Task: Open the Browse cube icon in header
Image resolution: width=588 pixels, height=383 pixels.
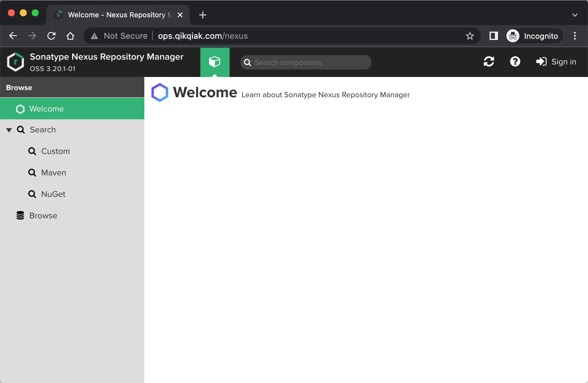Action: [x=215, y=62]
